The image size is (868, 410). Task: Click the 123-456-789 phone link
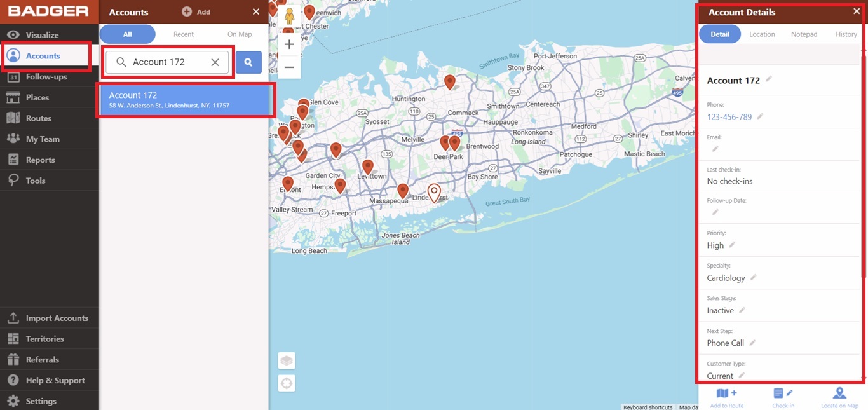click(x=729, y=117)
